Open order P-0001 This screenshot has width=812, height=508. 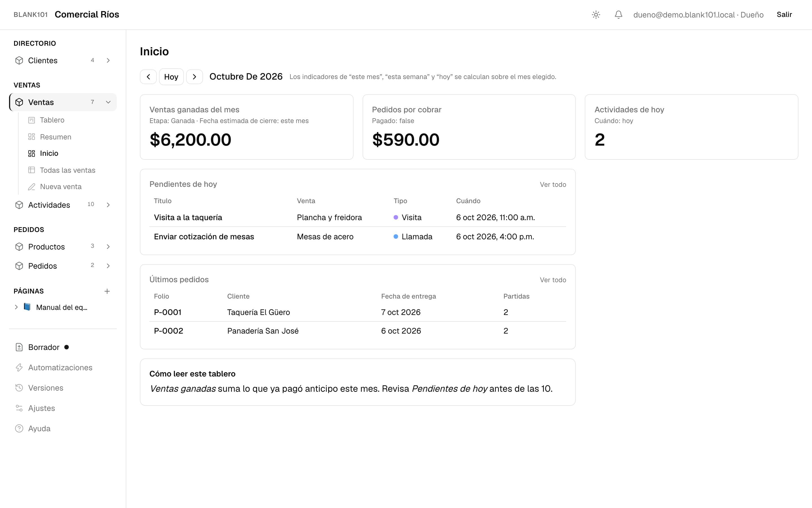(x=167, y=312)
